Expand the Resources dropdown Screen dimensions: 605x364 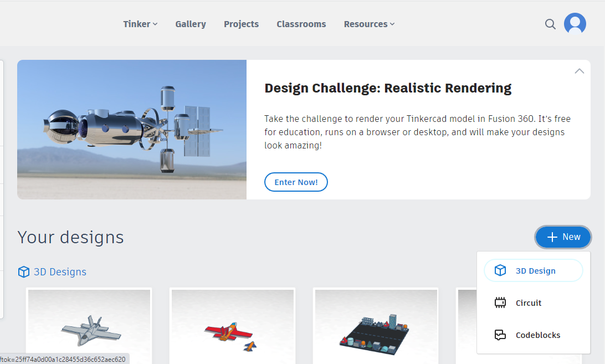[x=369, y=24]
